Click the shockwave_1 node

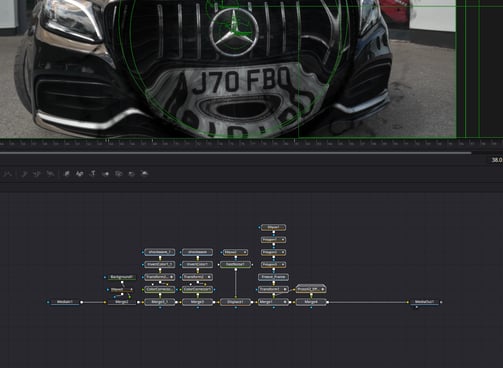pyautogui.click(x=160, y=252)
